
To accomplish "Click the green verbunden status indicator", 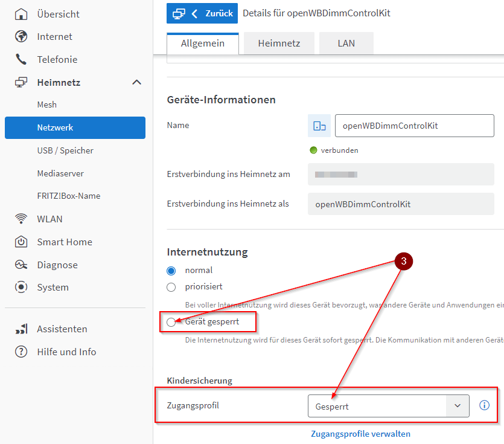I will [x=313, y=150].
